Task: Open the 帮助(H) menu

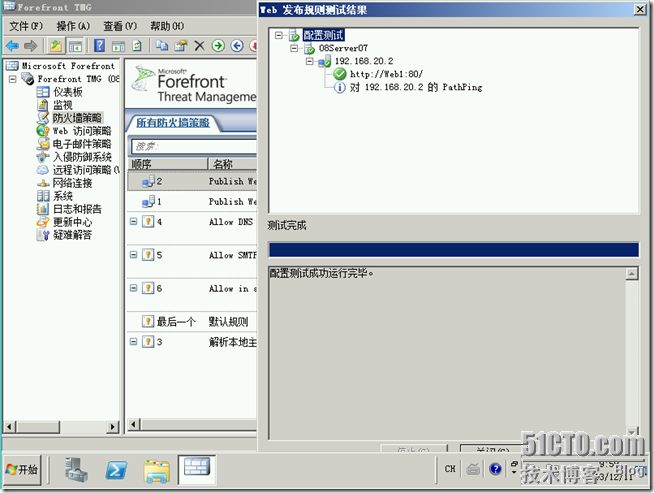Action: tap(167, 26)
